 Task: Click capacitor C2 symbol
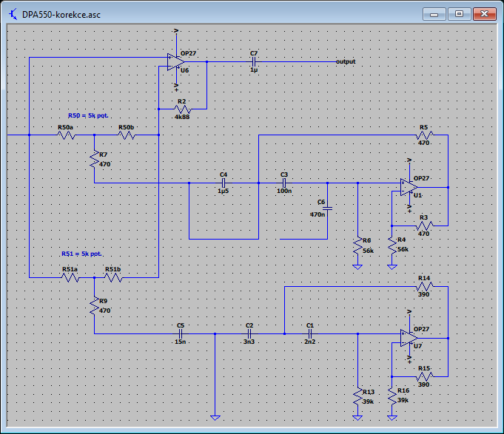[x=249, y=334]
